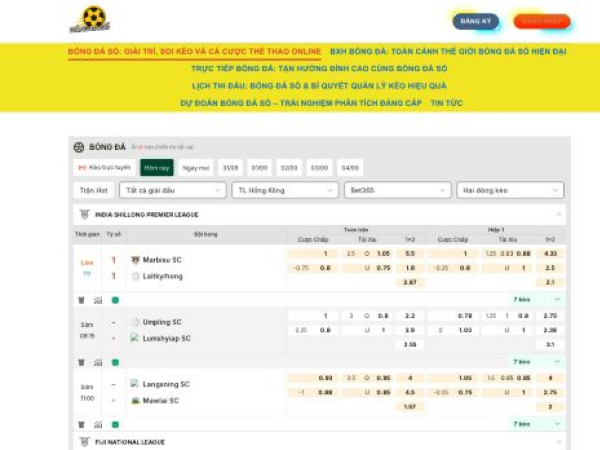This screenshot has width=600, height=450.
Task: Click the jersey icon under the Marbisu match
Action: [81, 300]
